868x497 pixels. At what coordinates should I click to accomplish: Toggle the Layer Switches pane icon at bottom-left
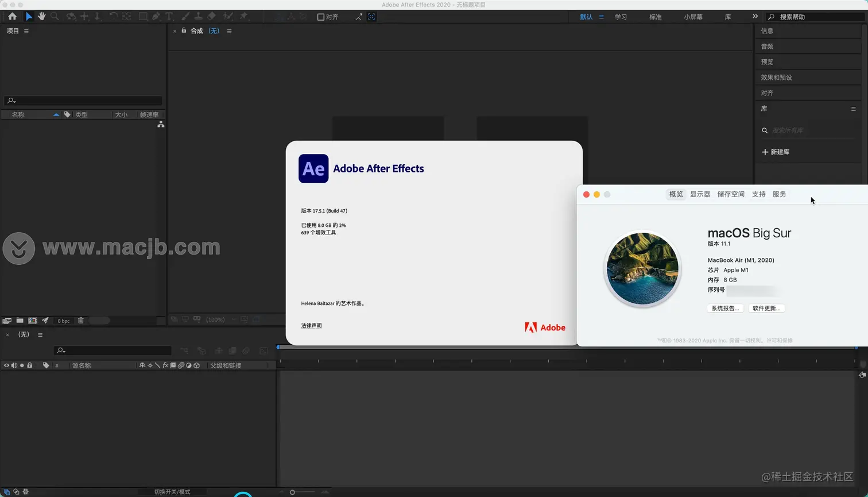(x=6, y=492)
